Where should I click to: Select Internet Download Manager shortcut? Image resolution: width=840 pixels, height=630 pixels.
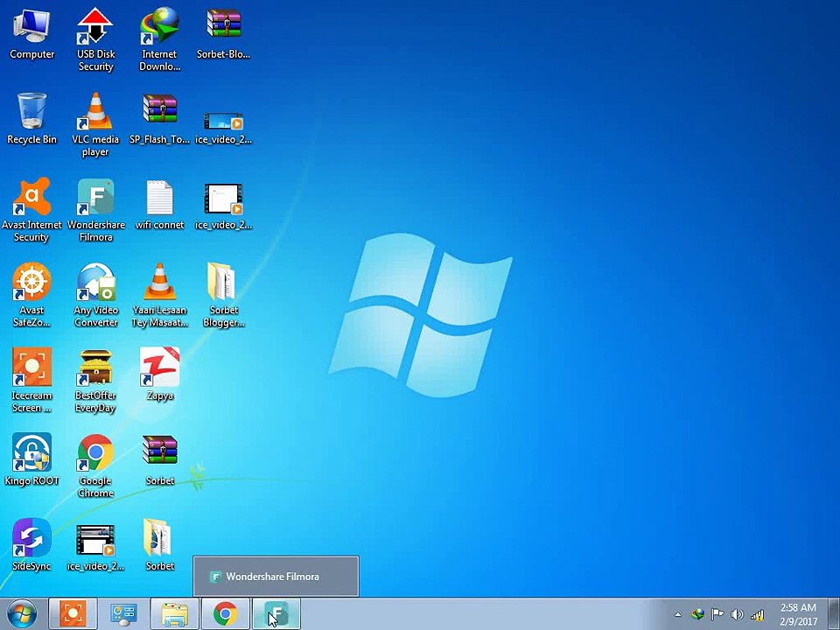coord(159,39)
